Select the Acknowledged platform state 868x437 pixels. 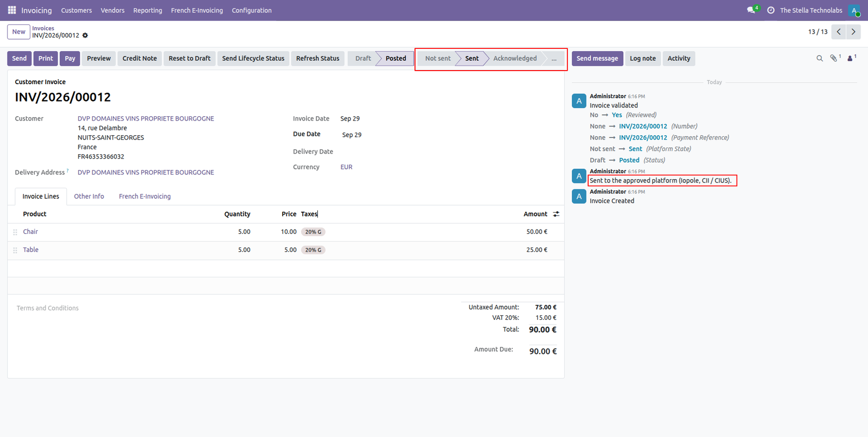(515, 59)
